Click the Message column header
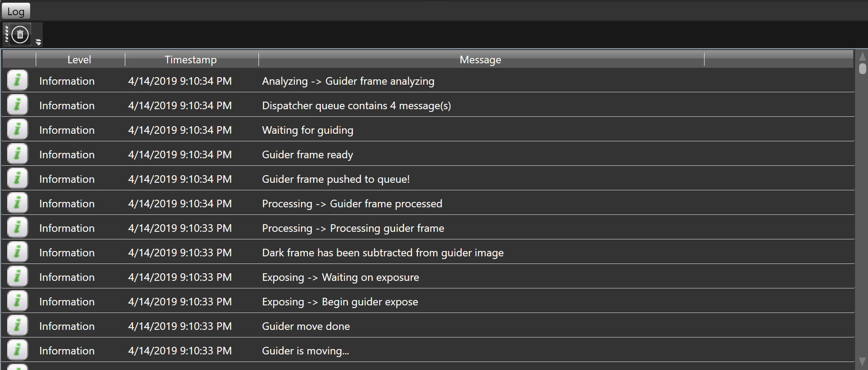 pos(481,60)
